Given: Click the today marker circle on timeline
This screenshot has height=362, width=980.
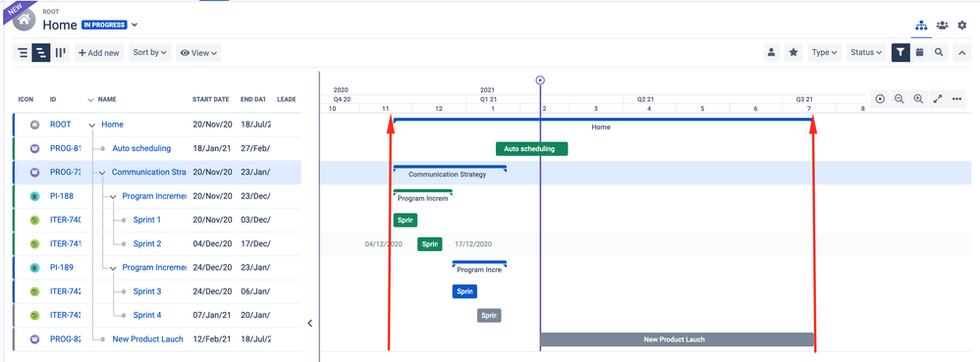Looking at the screenshot, I should pos(541,79).
